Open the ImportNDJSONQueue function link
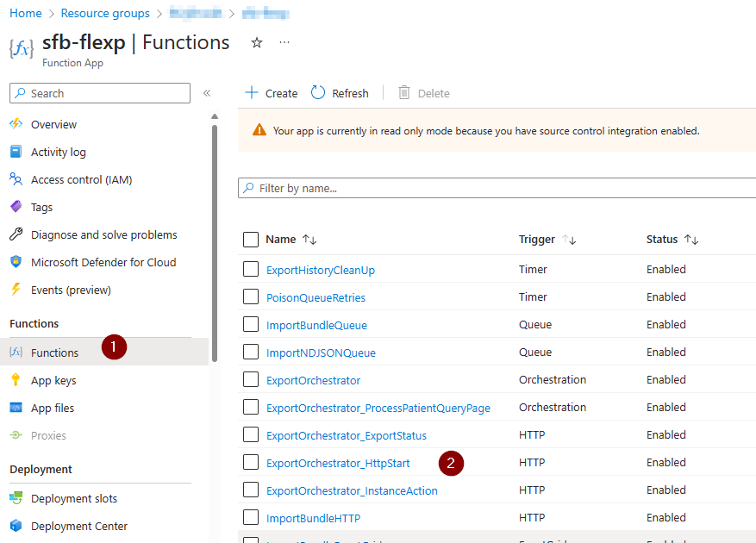 point(322,353)
